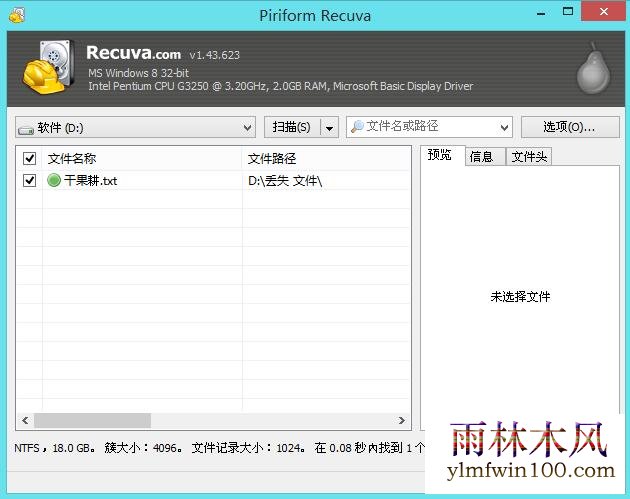Click the path cell D:\丢失 文件\
Screen dimensions: 630x499
[x=285, y=181]
